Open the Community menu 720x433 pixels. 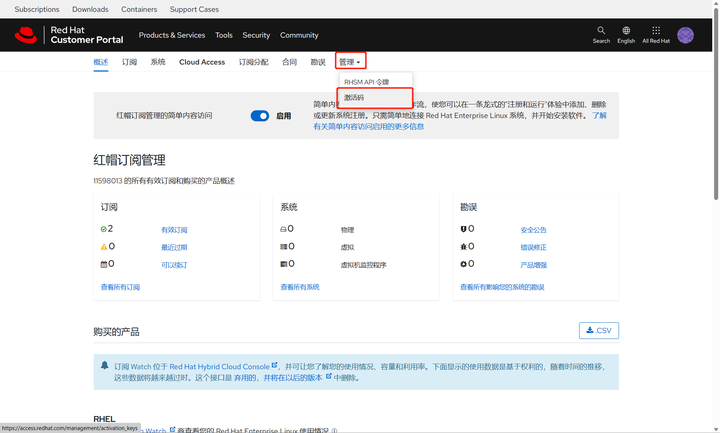click(299, 35)
